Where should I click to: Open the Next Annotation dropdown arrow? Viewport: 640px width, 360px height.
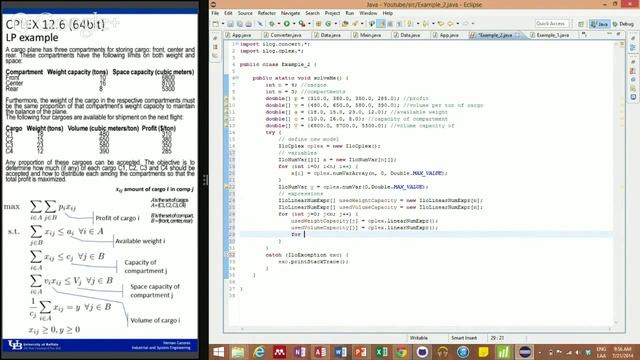[x=418, y=24]
